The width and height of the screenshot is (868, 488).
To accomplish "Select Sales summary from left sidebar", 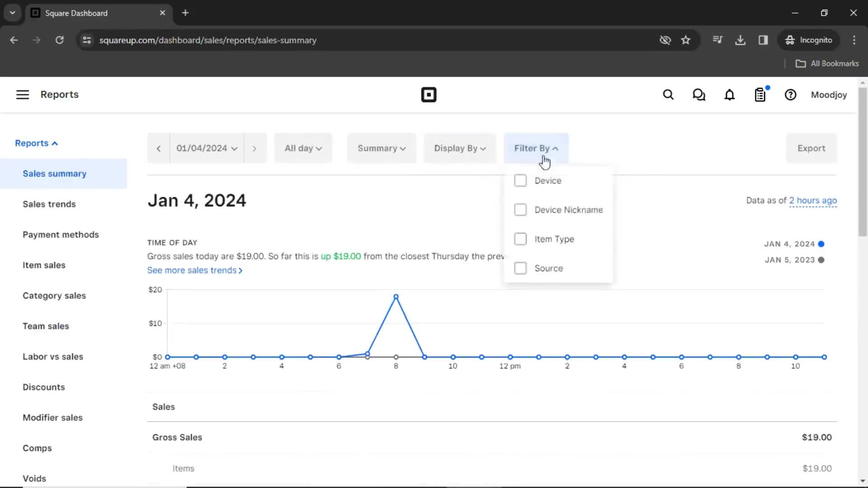I will tap(54, 174).
